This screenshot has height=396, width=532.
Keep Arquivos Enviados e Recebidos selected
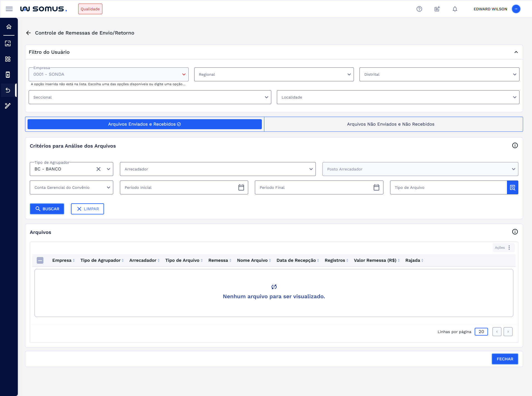coord(144,124)
